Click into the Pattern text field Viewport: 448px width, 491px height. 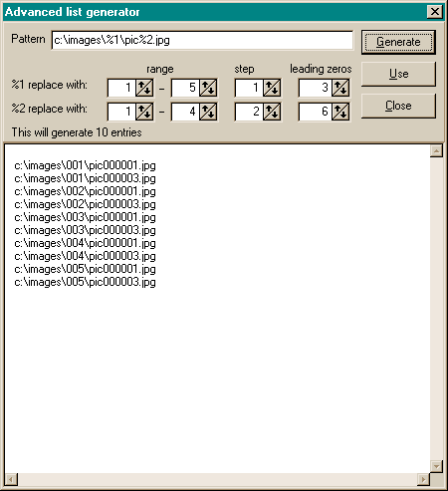(x=202, y=40)
